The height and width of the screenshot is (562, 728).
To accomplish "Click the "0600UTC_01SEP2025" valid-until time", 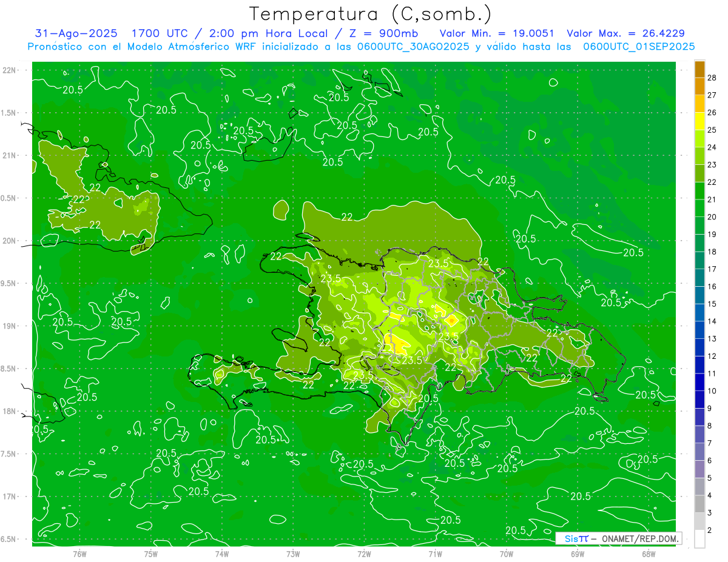I will click(639, 47).
